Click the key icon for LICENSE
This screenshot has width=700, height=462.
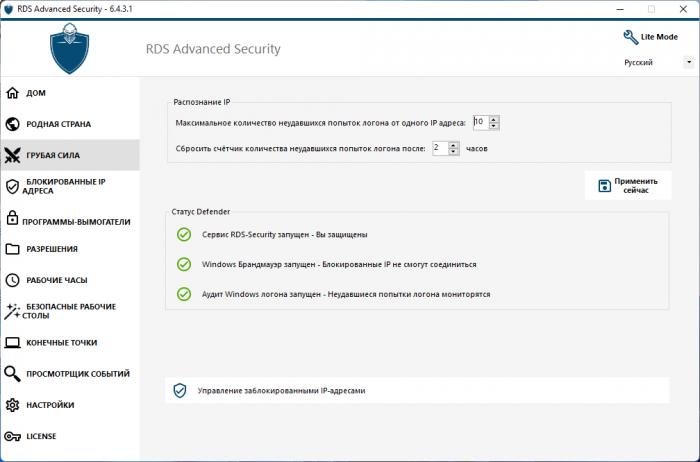point(12,437)
